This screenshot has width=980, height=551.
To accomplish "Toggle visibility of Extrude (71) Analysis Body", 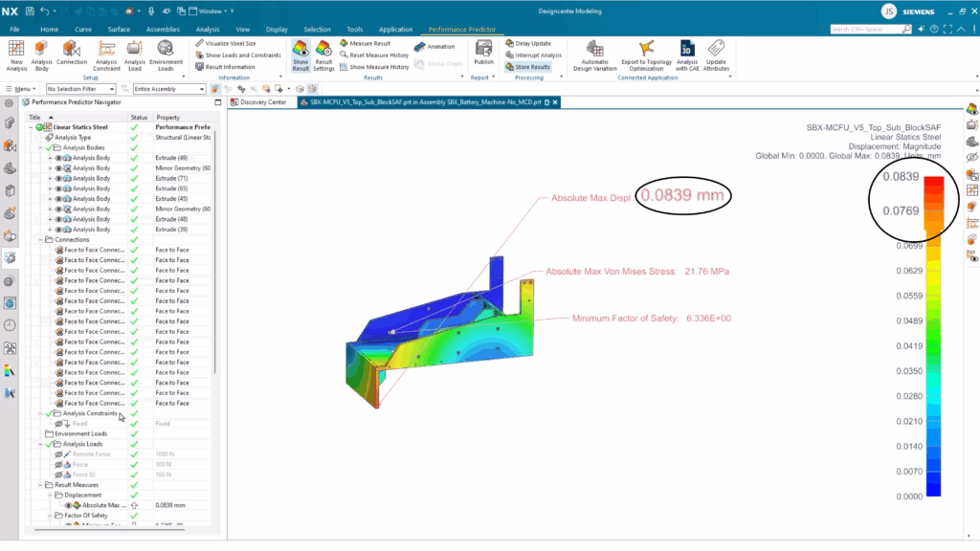I will coord(58,178).
